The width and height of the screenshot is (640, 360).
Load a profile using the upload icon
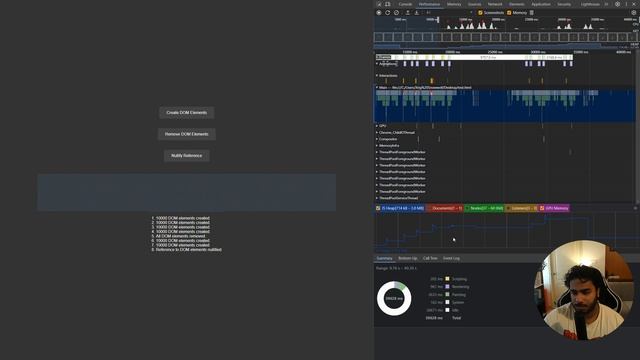(407, 13)
